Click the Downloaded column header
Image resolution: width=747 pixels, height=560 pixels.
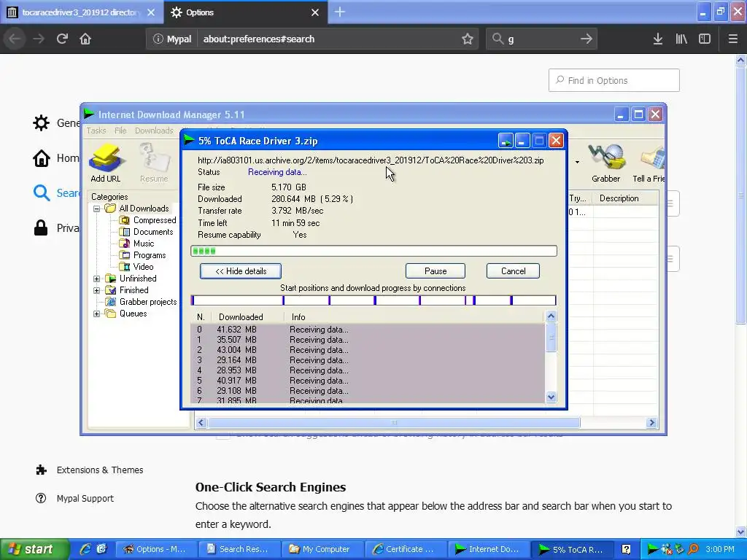click(x=247, y=317)
